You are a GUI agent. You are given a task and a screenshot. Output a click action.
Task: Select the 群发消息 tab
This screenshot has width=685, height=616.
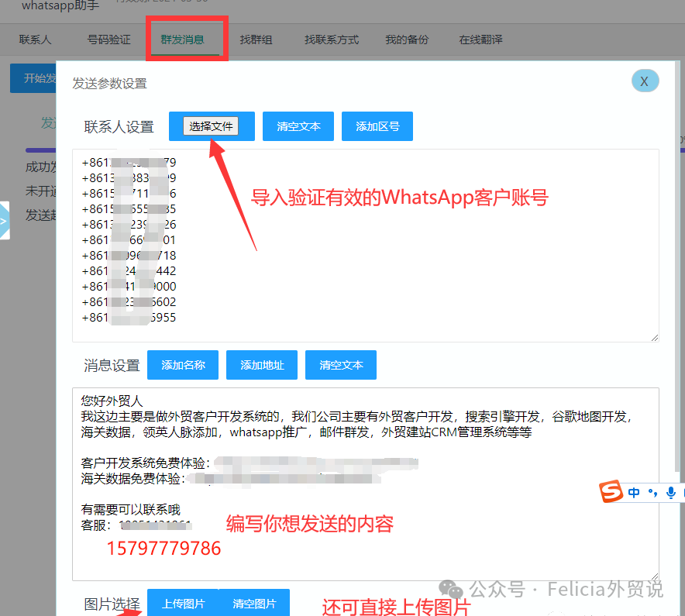coord(183,40)
